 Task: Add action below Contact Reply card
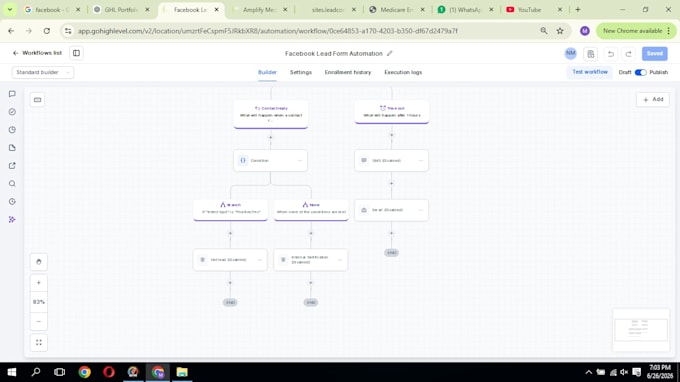[271, 137]
